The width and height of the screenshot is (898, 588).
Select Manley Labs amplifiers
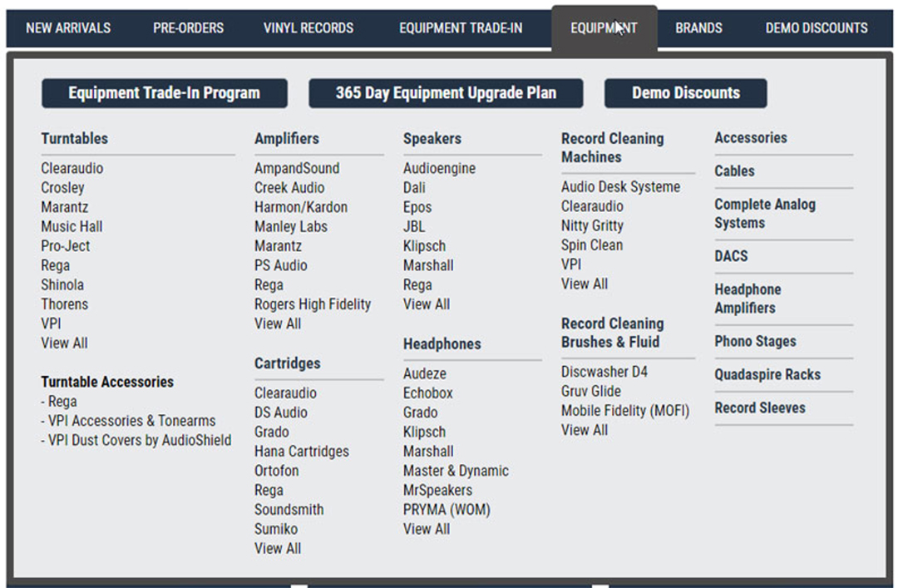(x=291, y=227)
